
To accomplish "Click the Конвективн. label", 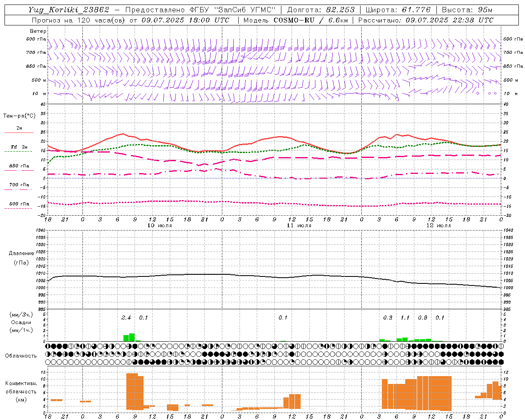I will tap(21, 383).
